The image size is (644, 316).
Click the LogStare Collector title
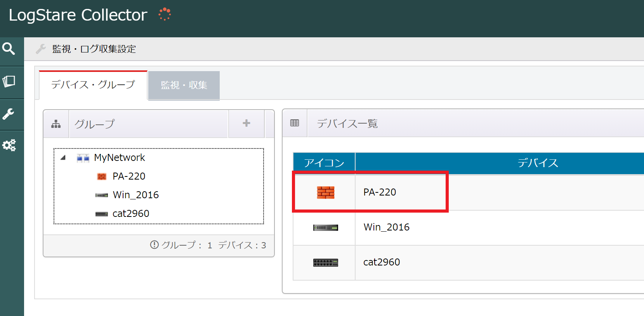tap(78, 15)
